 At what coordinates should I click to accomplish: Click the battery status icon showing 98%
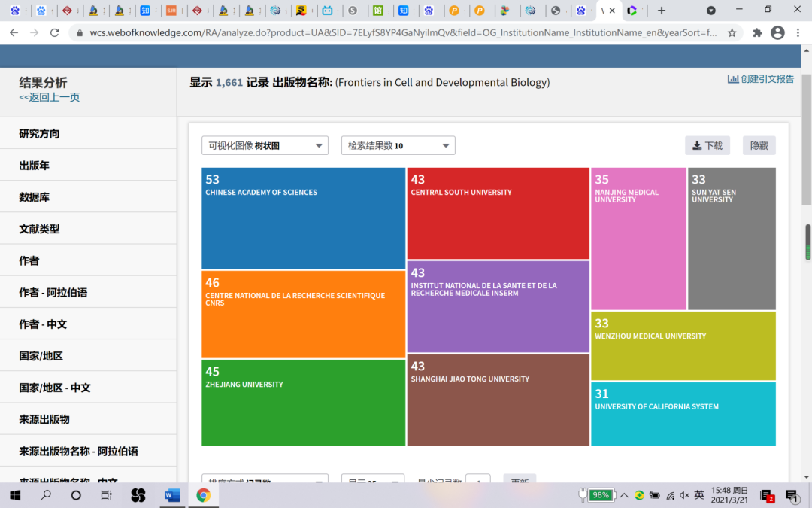[x=598, y=495]
